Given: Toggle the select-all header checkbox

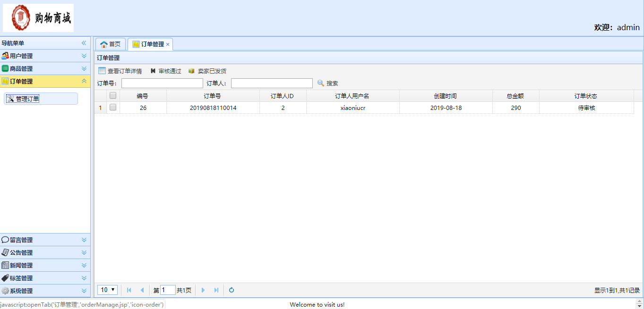Looking at the screenshot, I should pos(113,96).
